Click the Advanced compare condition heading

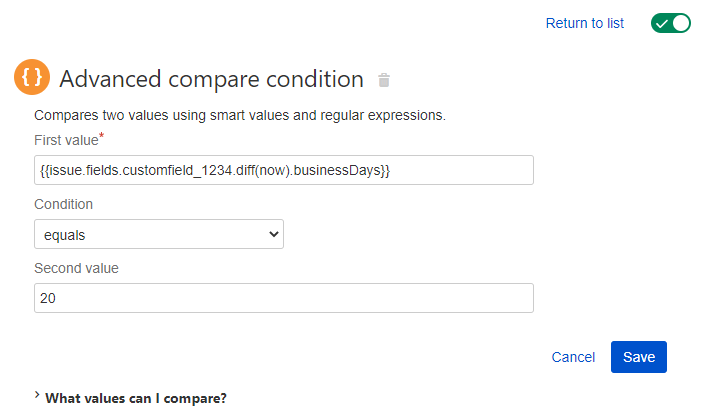[212, 79]
